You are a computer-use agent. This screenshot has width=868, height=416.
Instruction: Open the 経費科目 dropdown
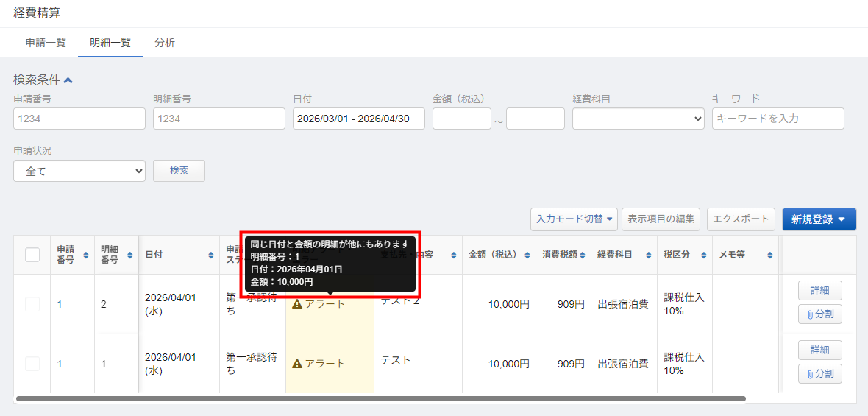638,119
